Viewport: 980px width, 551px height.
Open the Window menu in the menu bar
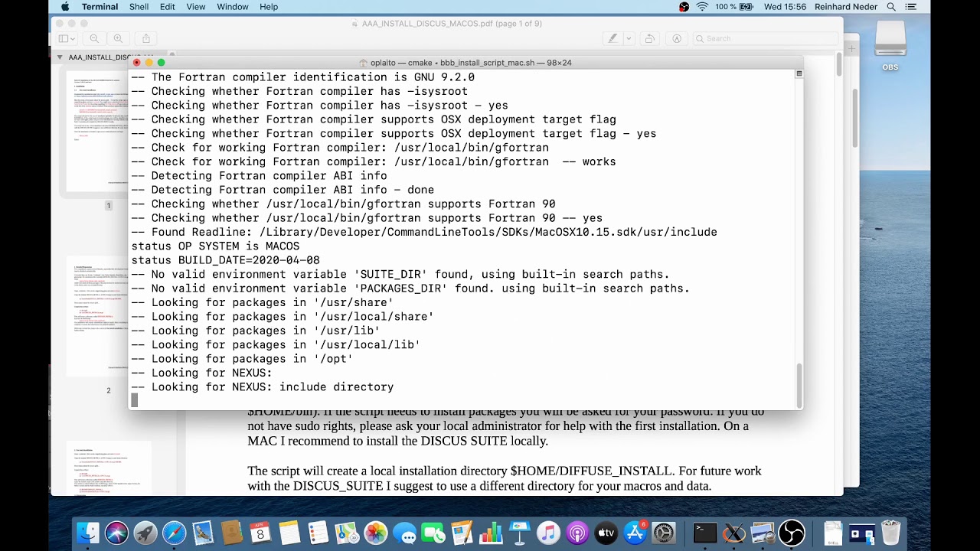click(x=232, y=7)
